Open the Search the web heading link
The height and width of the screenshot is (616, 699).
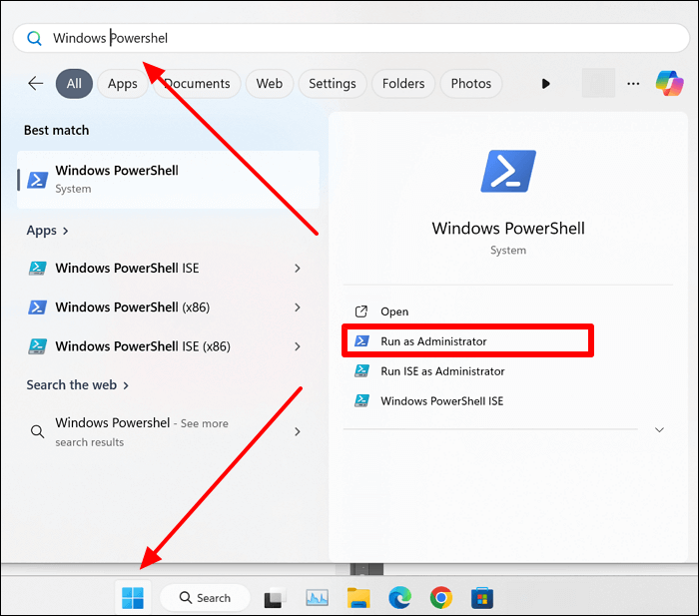click(77, 384)
